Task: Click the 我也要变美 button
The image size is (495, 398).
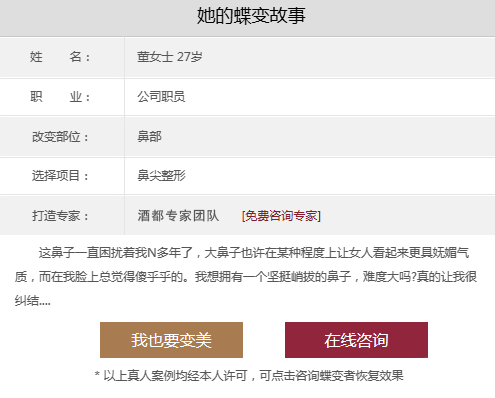Action: click(x=171, y=340)
